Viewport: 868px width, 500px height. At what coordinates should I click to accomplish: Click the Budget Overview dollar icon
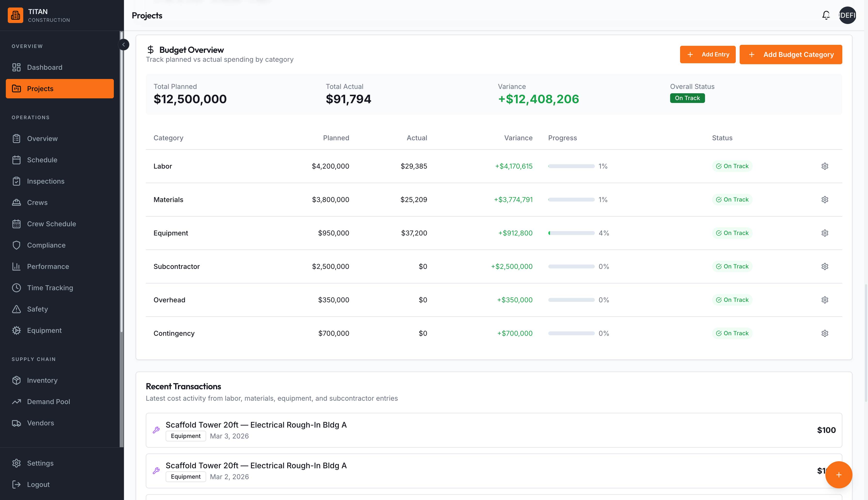tap(150, 50)
